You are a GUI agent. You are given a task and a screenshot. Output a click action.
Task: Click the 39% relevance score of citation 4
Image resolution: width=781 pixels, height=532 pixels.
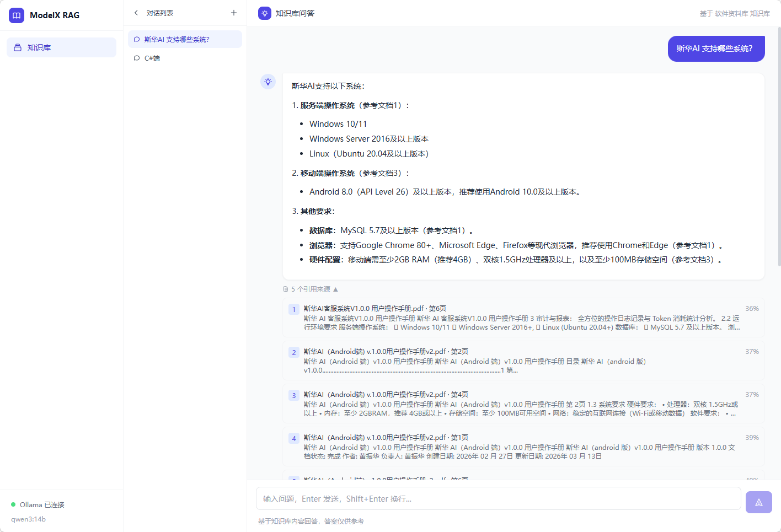tap(752, 438)
